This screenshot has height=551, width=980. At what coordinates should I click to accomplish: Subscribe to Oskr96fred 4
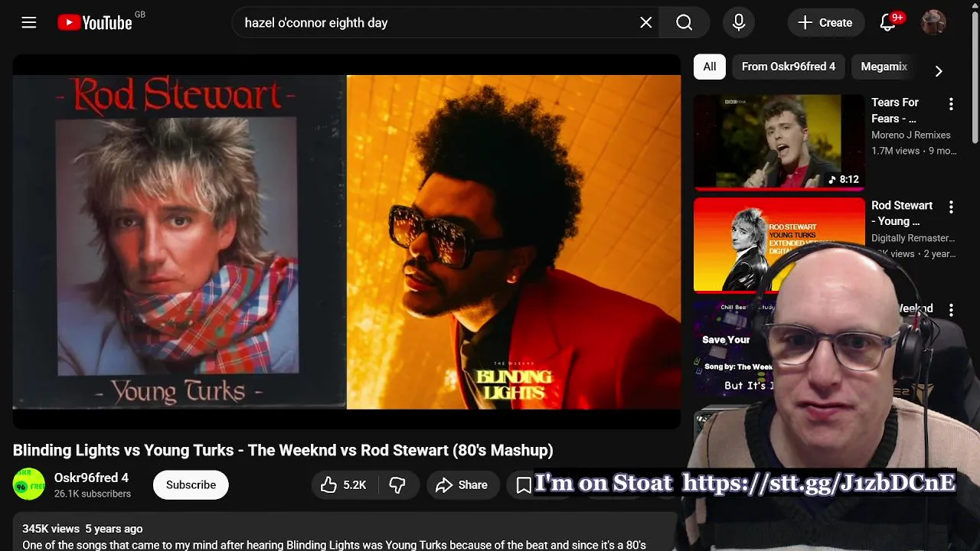click(x=191, y=485)
